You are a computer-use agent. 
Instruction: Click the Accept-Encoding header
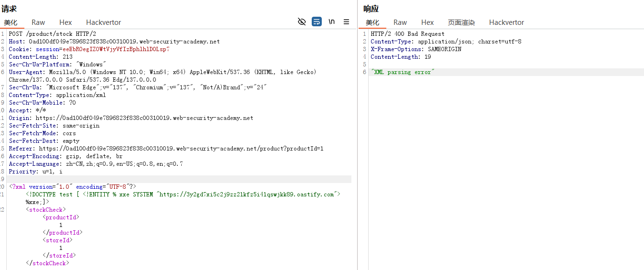[x=65, y=156]
